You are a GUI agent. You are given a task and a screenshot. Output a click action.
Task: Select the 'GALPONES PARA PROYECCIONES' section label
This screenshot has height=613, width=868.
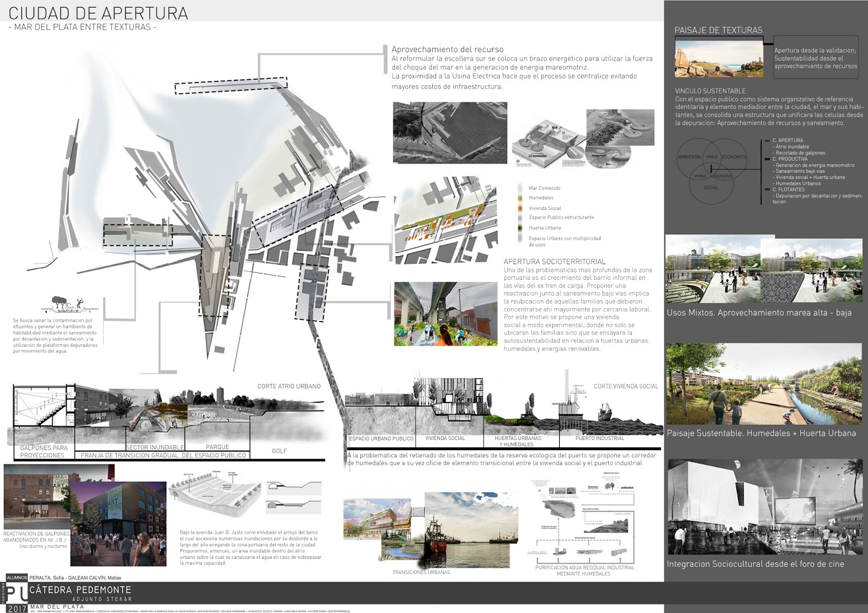click(43, 451)
